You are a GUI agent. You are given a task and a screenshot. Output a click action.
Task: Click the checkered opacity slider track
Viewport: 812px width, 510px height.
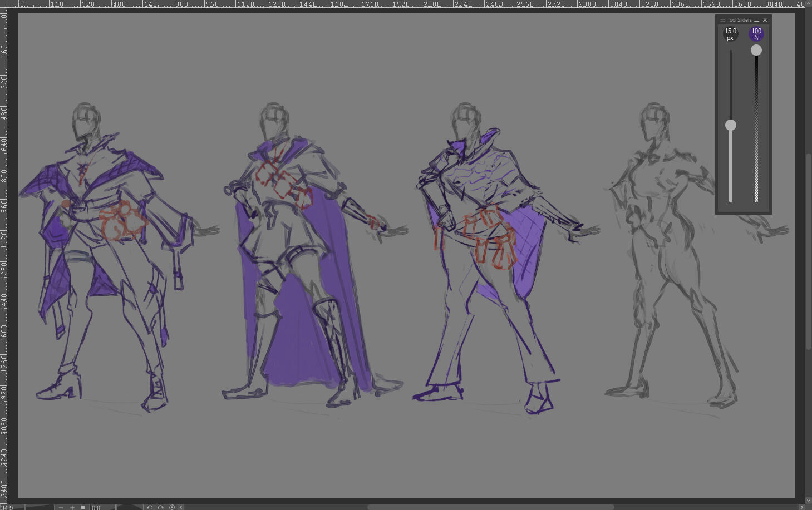coord(756,128)
